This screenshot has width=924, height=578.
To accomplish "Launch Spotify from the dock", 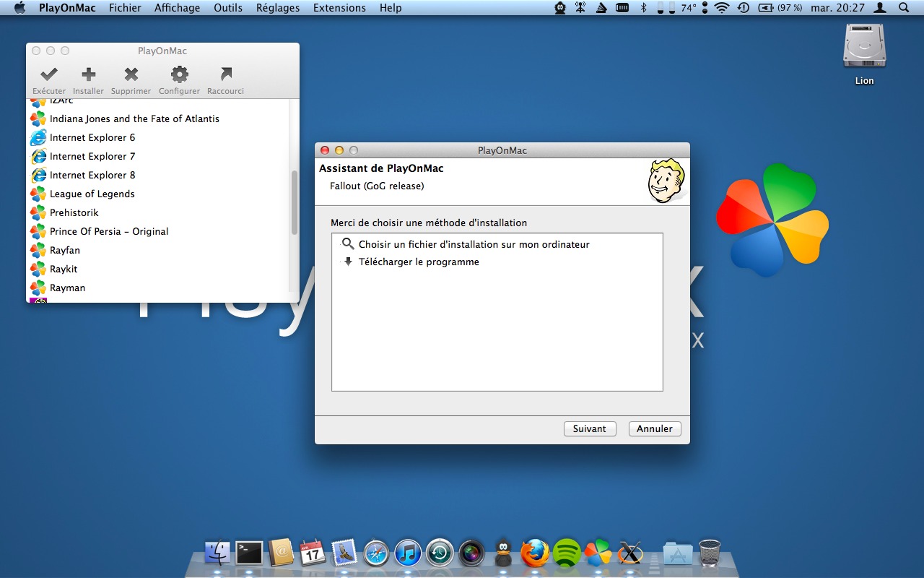I will [x=567, y=553].
